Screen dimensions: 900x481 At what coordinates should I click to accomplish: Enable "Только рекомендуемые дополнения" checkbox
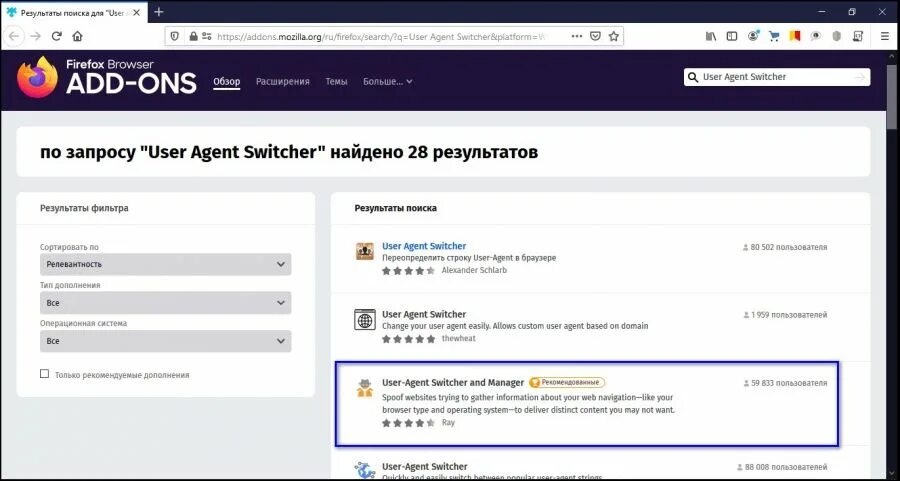44,374
